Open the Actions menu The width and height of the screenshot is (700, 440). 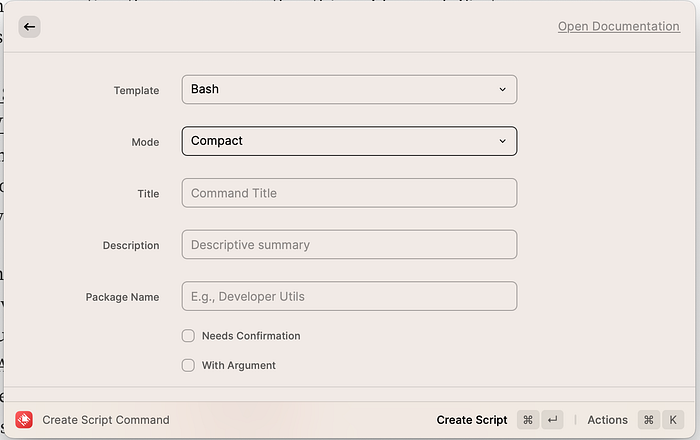(607, 420)
